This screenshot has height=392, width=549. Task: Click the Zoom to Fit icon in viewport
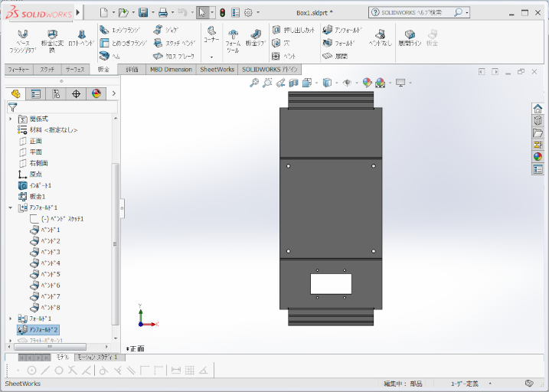pos(254,83)
